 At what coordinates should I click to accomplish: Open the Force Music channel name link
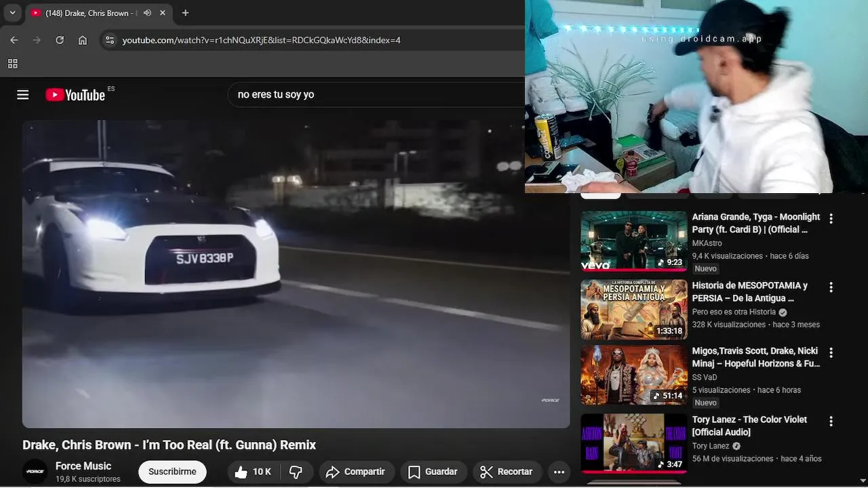83,466
